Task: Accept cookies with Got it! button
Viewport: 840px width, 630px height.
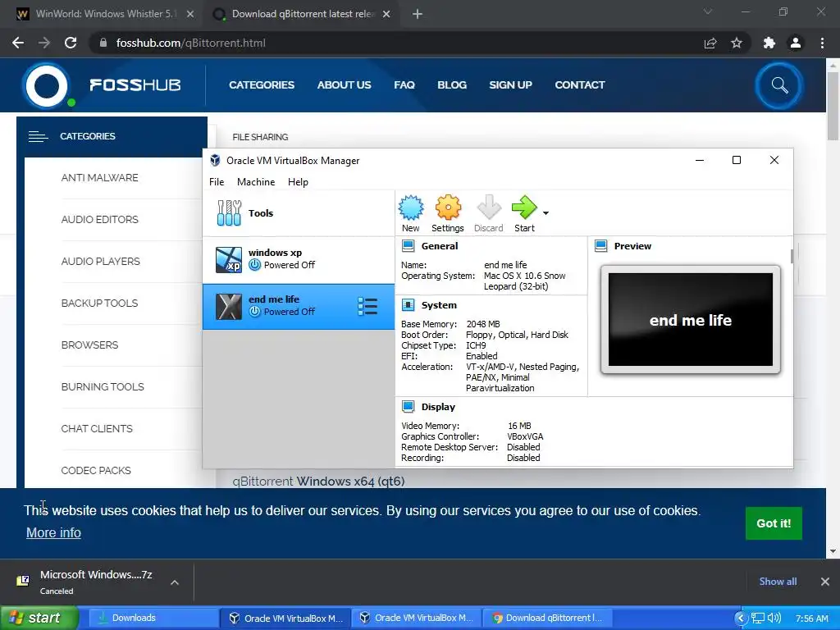Action: (774, 523)
